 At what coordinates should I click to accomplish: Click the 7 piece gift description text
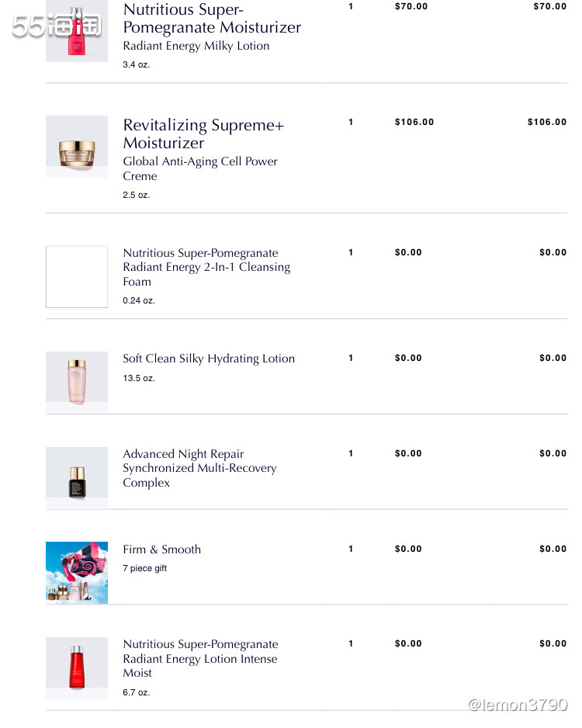pos(144,568)
